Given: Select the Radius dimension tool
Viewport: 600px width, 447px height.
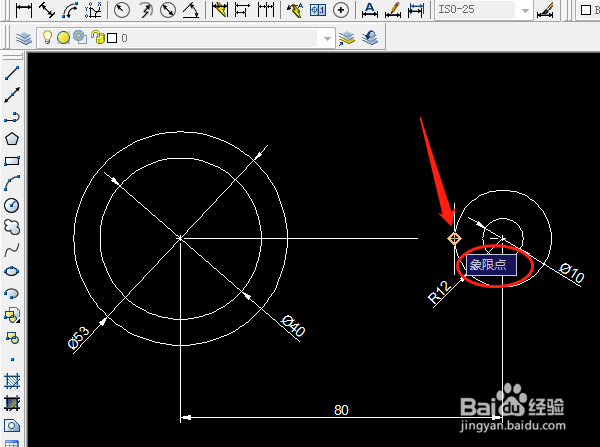Looking at the screenshot, I should pyautogui.click(x=122, y=10).
